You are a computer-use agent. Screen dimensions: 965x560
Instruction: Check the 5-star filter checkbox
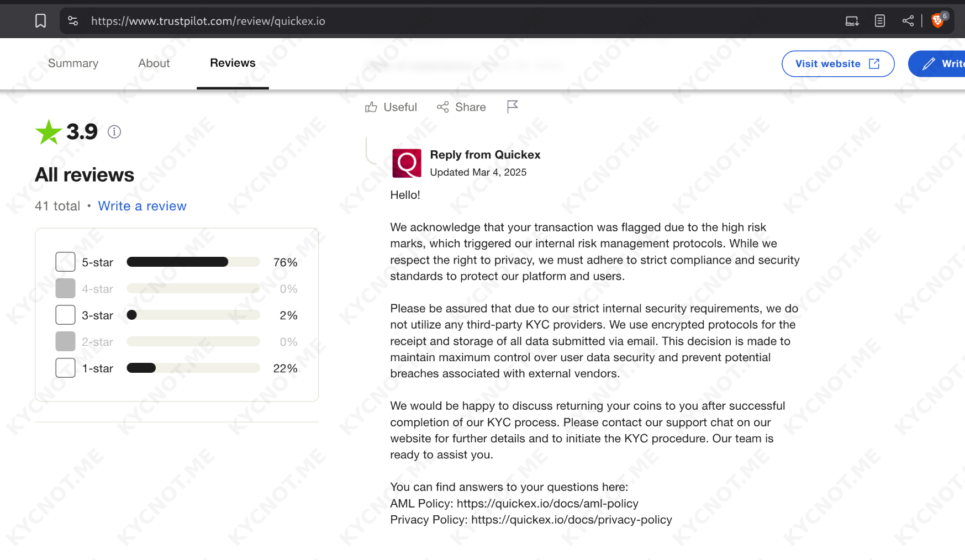pyautogui.click(x=65, y=262)
